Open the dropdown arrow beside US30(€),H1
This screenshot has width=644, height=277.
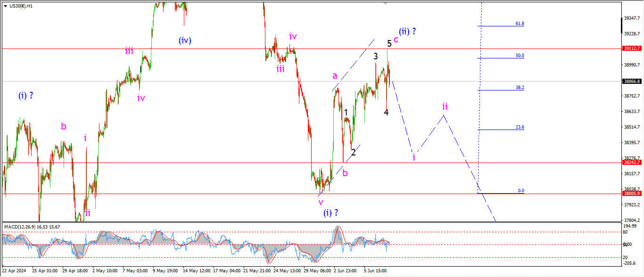5,6
